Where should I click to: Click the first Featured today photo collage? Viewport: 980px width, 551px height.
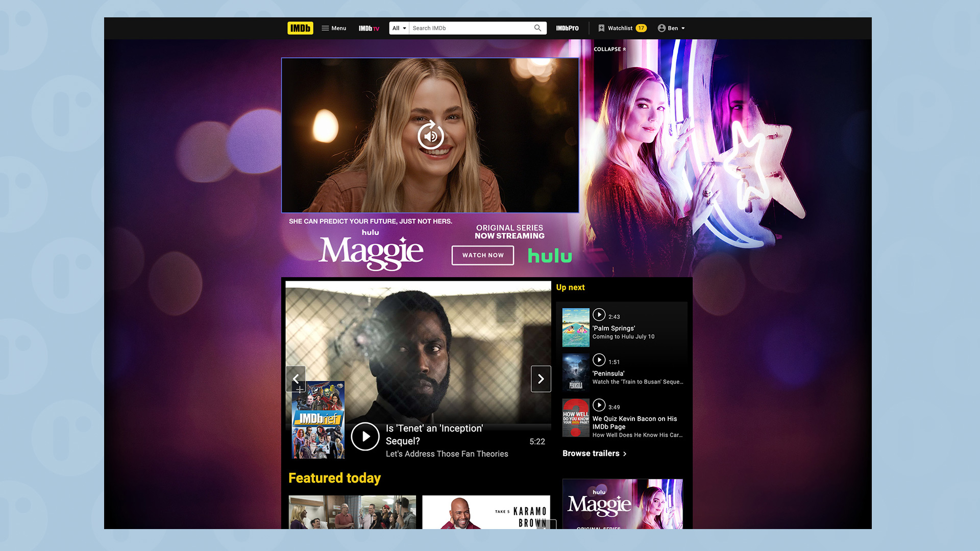click(352, 512)
